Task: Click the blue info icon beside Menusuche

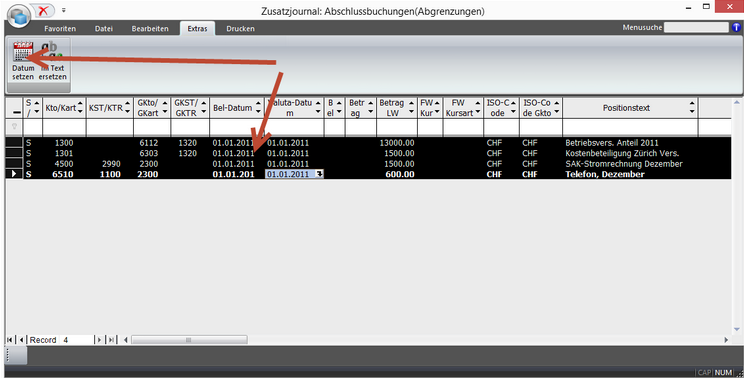Action: [736, 28]
